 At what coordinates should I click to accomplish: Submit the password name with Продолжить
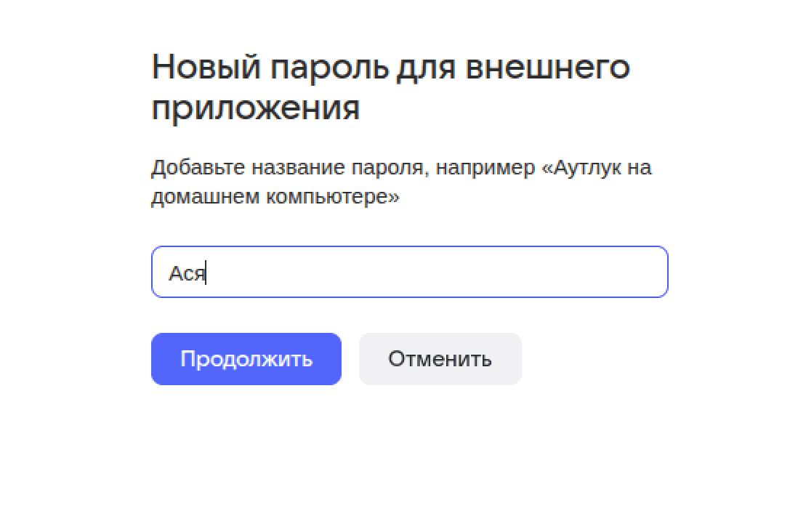[246, 358]
